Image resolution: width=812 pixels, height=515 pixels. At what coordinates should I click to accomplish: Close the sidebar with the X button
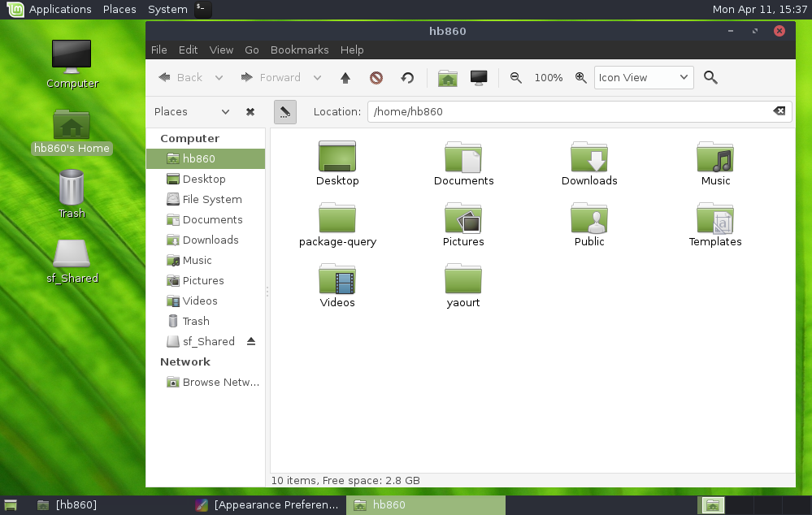[250, 111]
